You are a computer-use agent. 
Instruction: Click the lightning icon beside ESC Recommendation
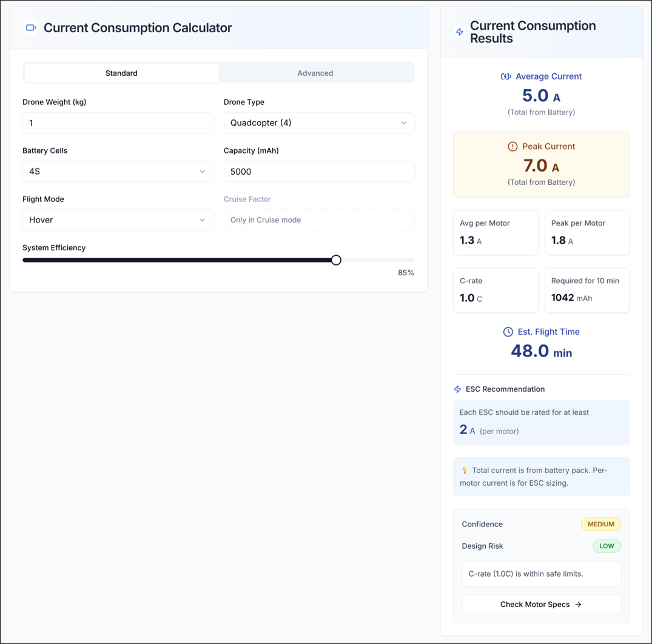pyautogui.click(x=457, y=389)
